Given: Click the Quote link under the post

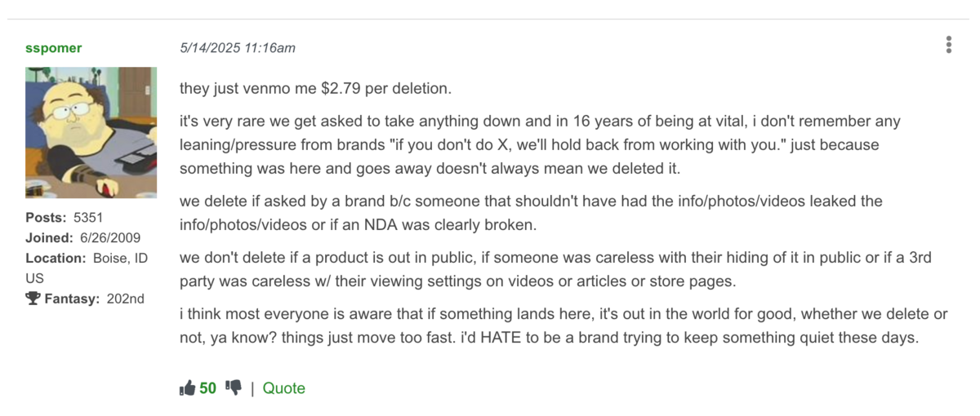Looking at the screenshot, I should pos(283,388).
